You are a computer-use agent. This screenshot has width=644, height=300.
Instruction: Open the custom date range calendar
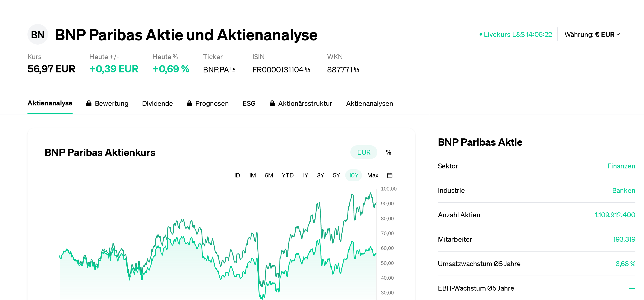pos(389,175)
